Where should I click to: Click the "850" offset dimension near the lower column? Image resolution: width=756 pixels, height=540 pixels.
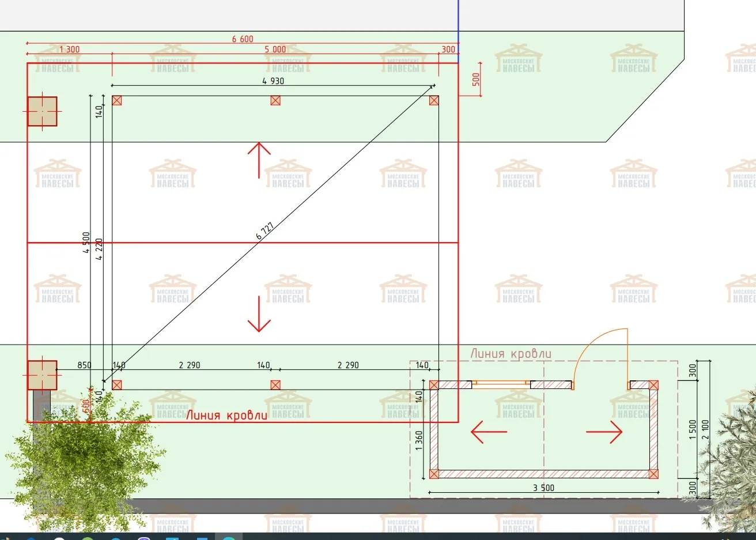tap(84, 365)
